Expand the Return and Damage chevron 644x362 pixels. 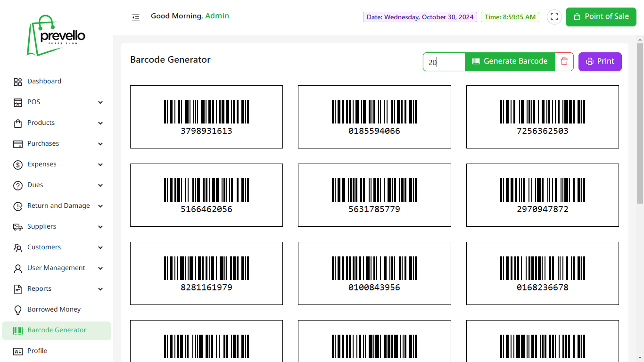pos(100,206)
